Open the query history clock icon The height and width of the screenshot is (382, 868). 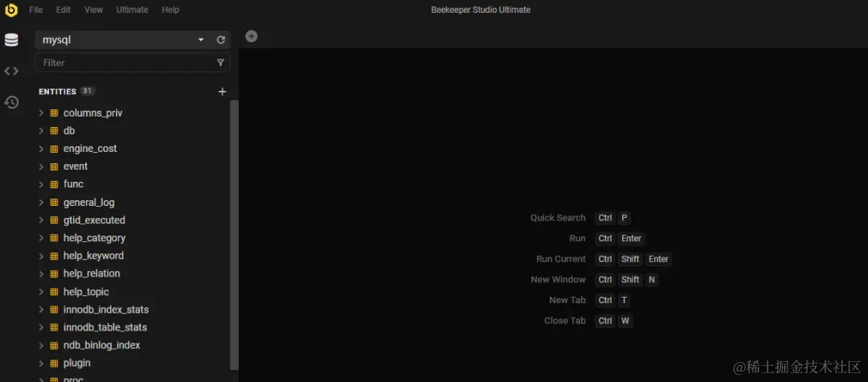tap(11, 102)
